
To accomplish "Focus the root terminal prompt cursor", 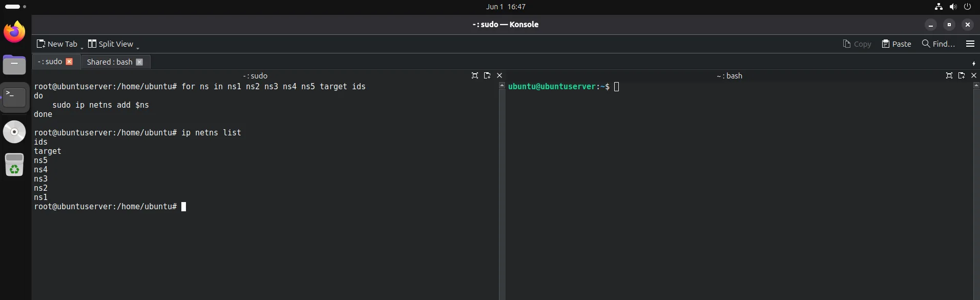I will [184, 207].
